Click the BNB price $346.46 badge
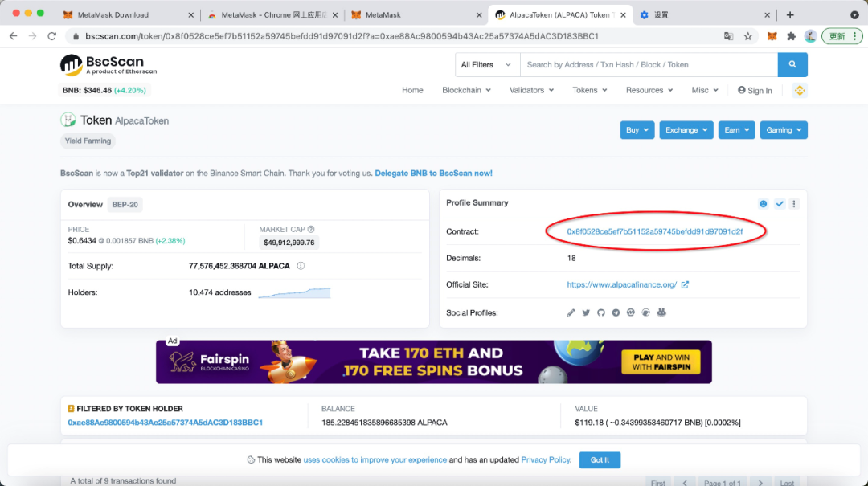Screen dimensions: 868x486 coord(104,90)
